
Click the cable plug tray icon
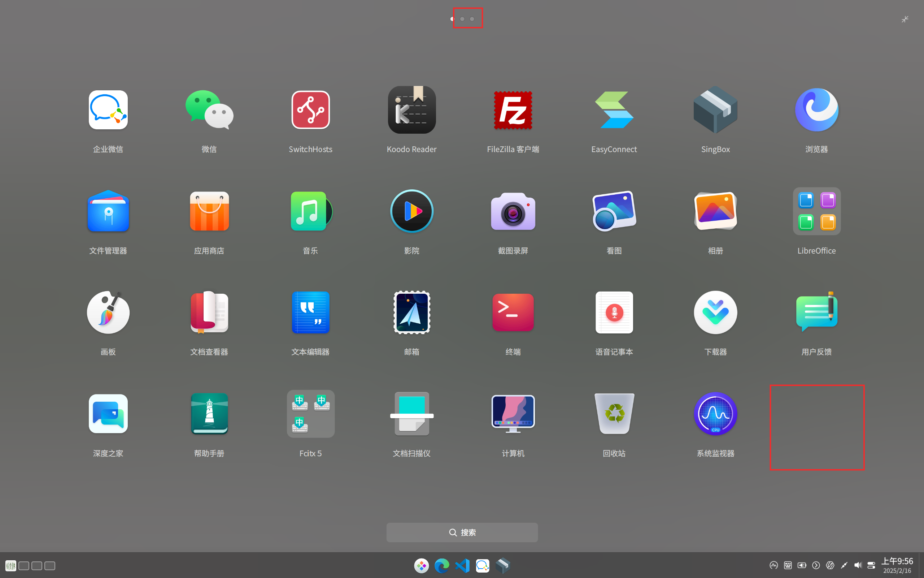click(x=844, y=565)
